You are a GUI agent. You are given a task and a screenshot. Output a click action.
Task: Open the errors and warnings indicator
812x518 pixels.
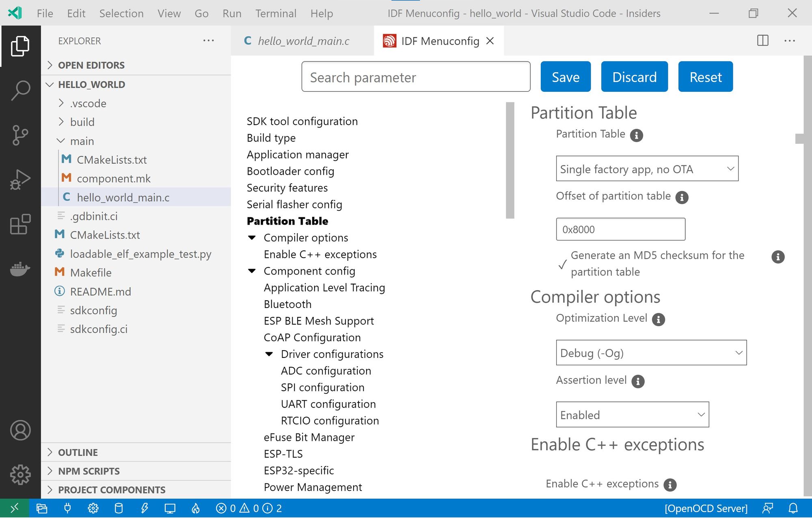[x=249, y=508]
